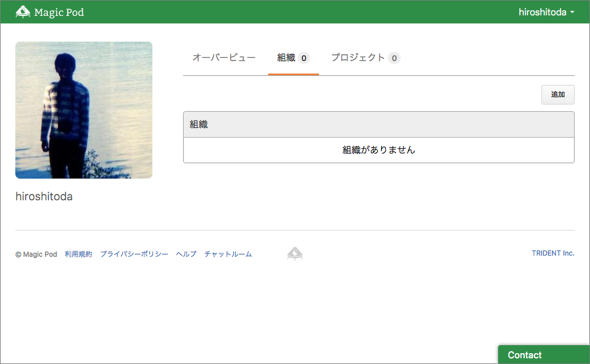
Task: Click the Magic Pod logo icon in header
Action: pos(23,12)
